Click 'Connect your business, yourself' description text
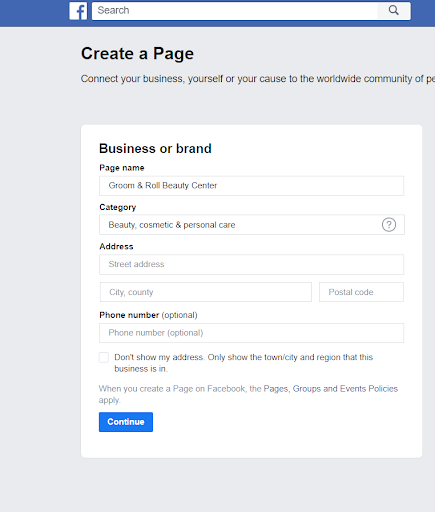This screenshot has width=435, height=512. (258, 79)
